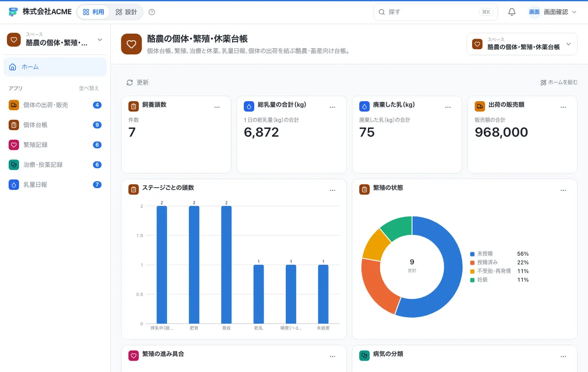Image resolution: width=588 pixels, height=372 pixels.
Task: Click the 妊娠 green legend swatch
Action: click(472, 280)
